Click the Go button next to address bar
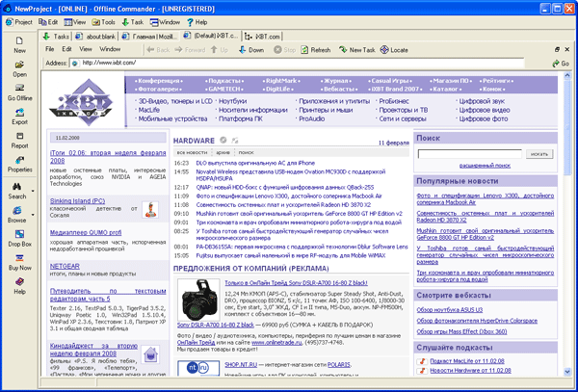This screenshot has height=392, width=578. pos(561,64)
